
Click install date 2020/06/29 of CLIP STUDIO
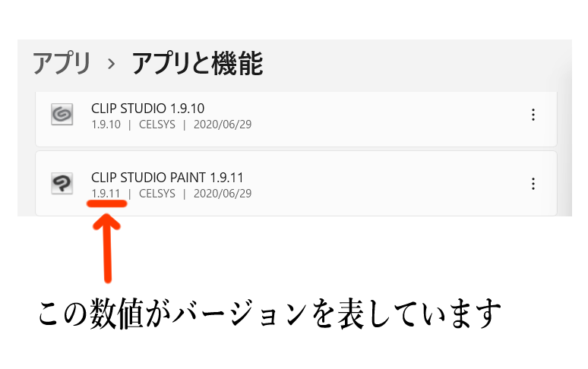click(223, 125)
